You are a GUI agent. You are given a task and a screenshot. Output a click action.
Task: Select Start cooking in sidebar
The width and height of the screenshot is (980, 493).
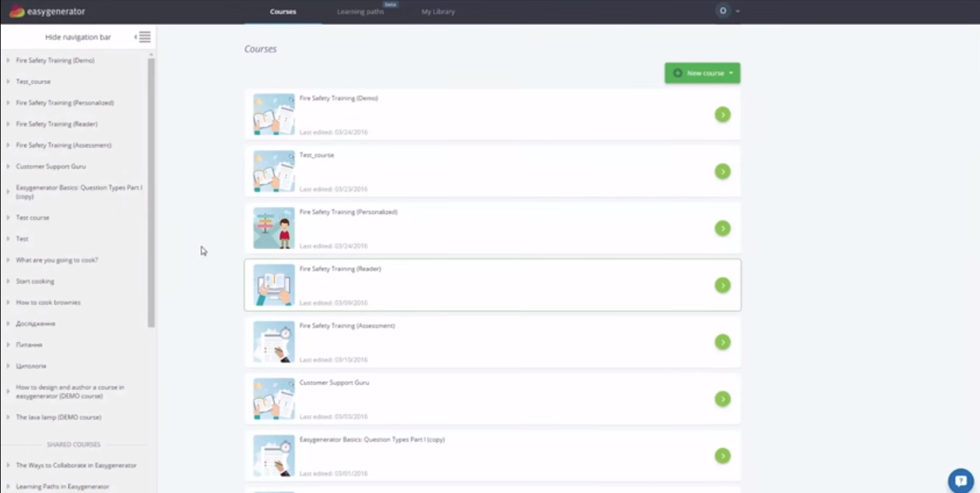[35, 281]
